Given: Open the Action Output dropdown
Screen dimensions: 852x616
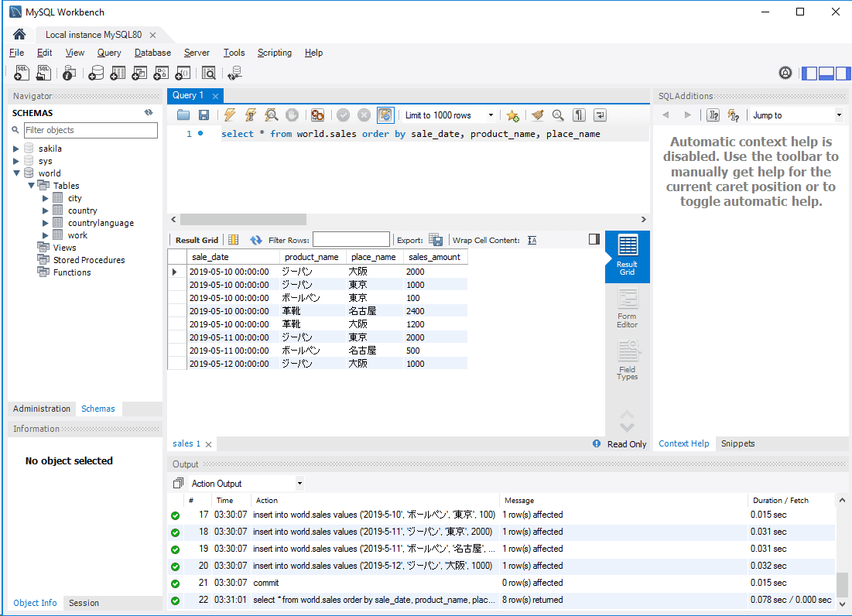Looking at the screenshot, I should tap(299, 484).
